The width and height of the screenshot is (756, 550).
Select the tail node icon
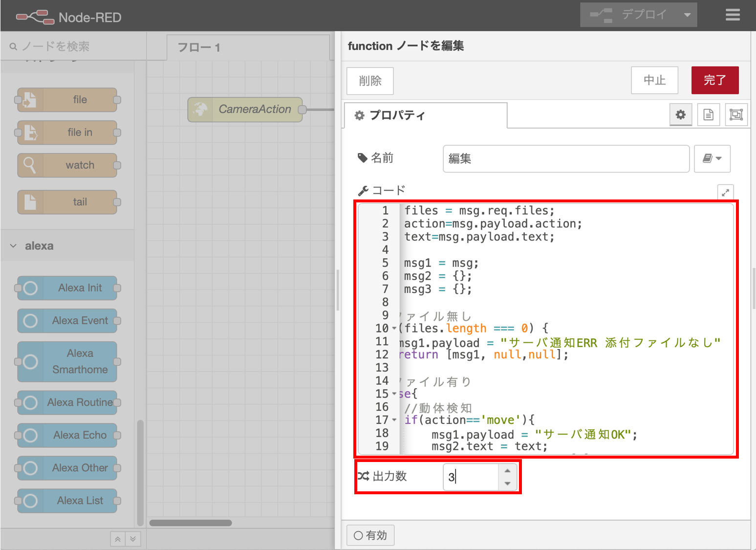[x=30, y=202]
